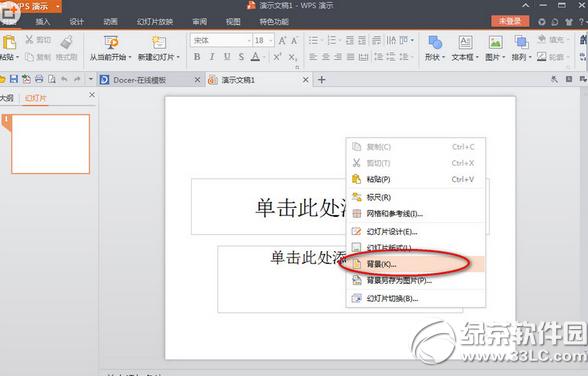Toggle Superscript formatting
The width and height of the screenshot is (588, 376).
[x=277, y=57]
